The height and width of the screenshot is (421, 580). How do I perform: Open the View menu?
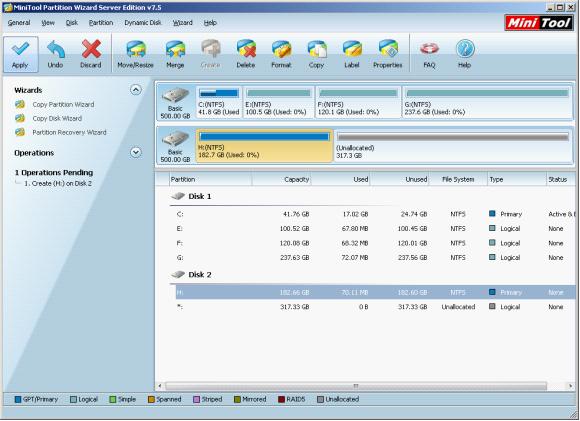pyautogui.click(x=48, y=23)
